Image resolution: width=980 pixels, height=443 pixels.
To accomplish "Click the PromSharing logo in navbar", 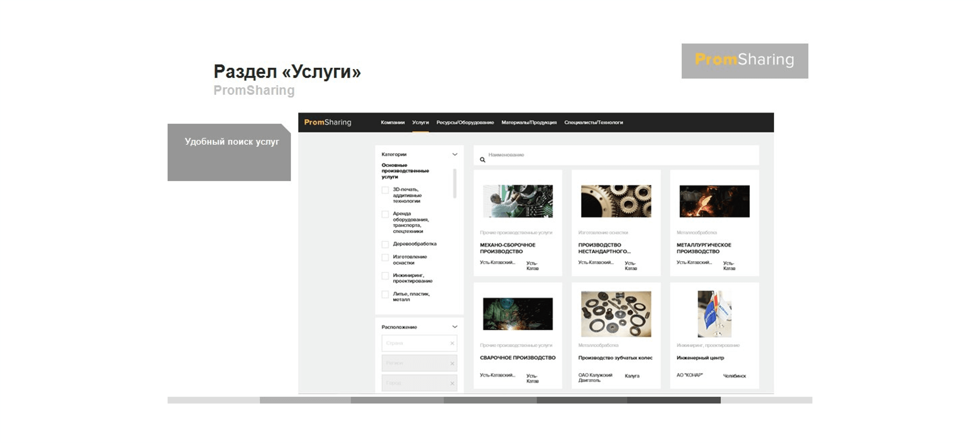I will (x=327, y=122).
